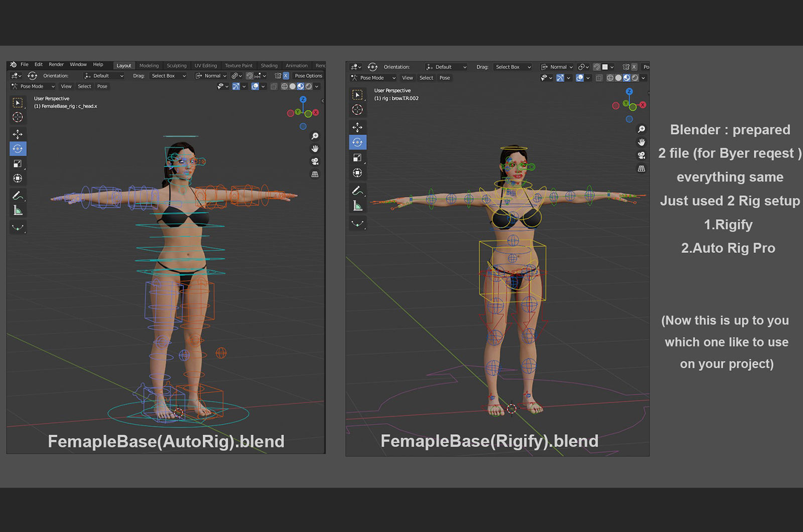Switch to wireframe shading in AutoRig window
This screenshot has height=532, width=803.
(x=285, y=86)
